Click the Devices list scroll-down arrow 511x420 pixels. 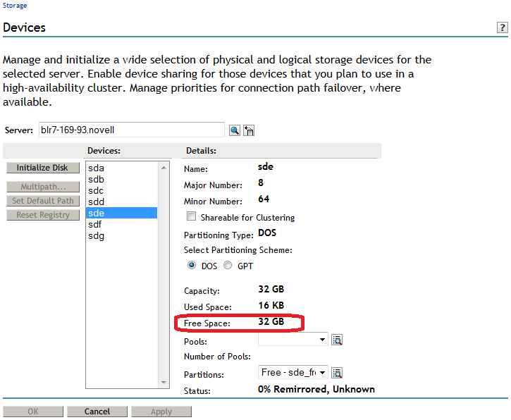pyautogui.click(x=164, y=383)
